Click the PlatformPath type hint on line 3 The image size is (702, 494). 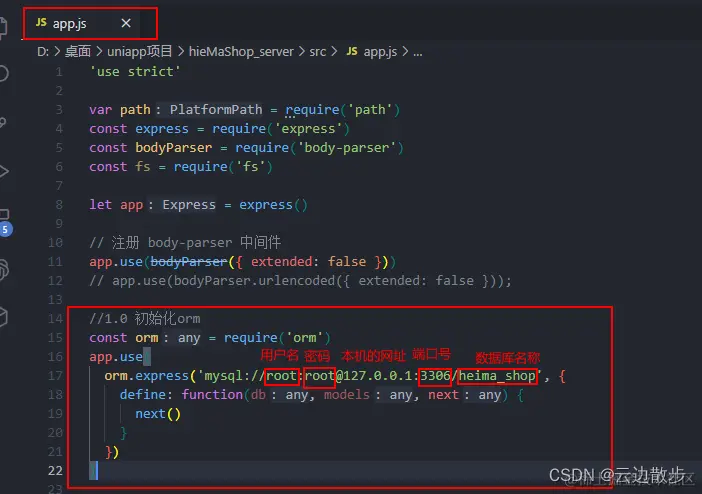pos(216,110)
